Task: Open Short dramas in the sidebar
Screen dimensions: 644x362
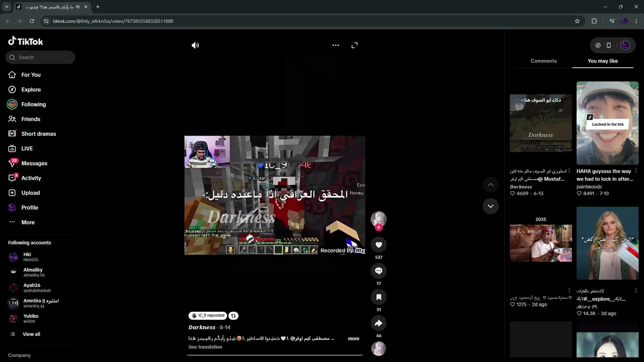Action: (x=38, y=134)
